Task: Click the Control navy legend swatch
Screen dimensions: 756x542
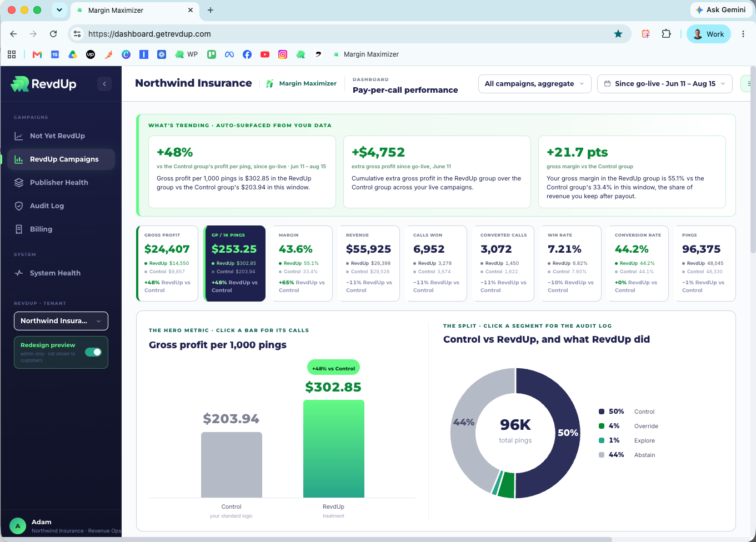Action: coord(602,411)
